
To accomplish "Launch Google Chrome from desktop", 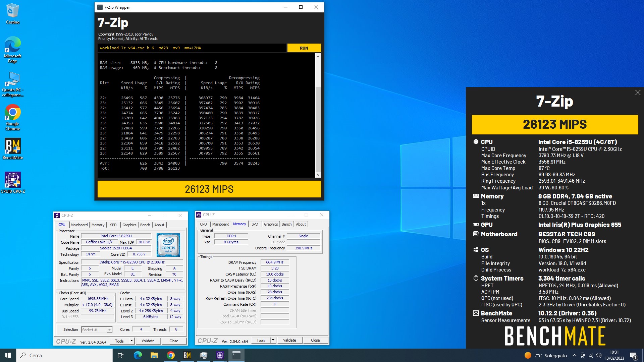I will 12,117.
